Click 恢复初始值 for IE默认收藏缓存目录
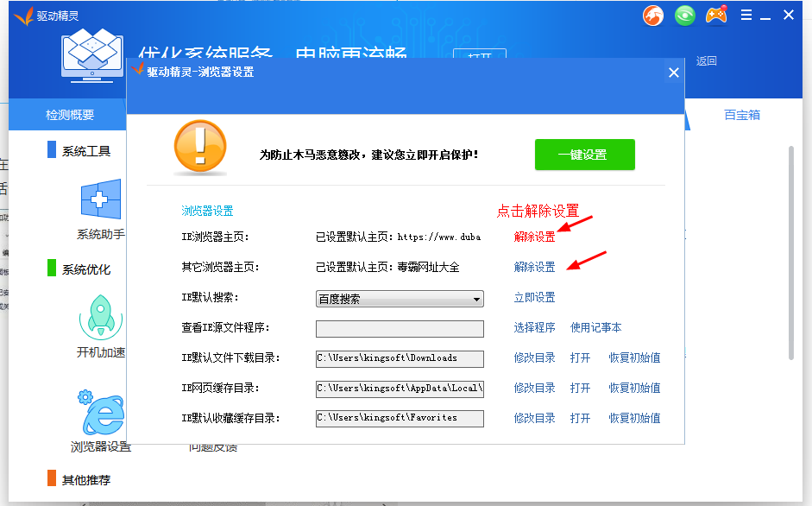This screenshot has height=506, width=812. click(634, 418)
